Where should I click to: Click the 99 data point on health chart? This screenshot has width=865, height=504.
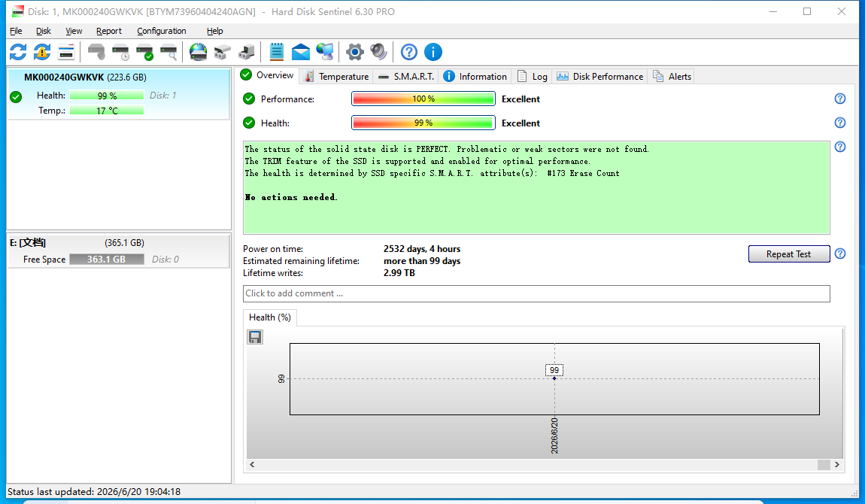point(554,378)
